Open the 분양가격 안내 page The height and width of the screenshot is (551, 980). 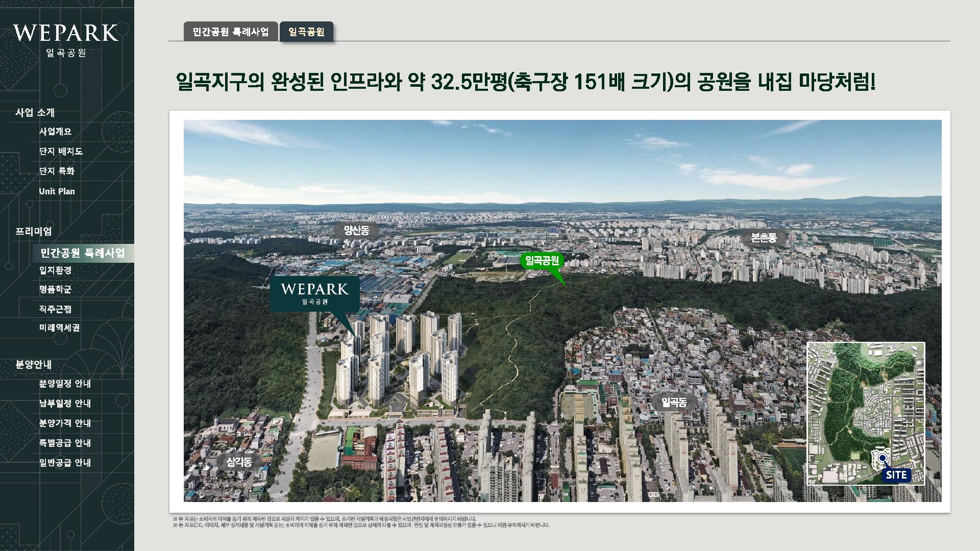[x=65, y=423]
